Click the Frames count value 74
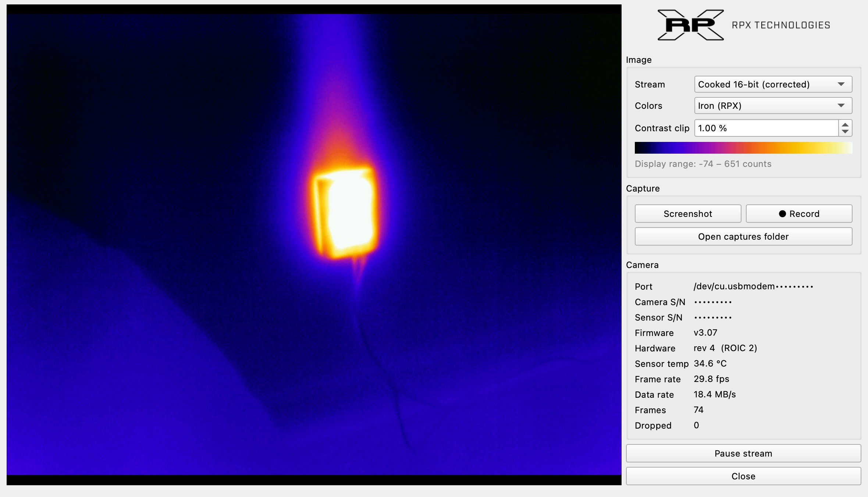Image resolution: width=868 pixels, height=497 pixels. coord(698,410)
